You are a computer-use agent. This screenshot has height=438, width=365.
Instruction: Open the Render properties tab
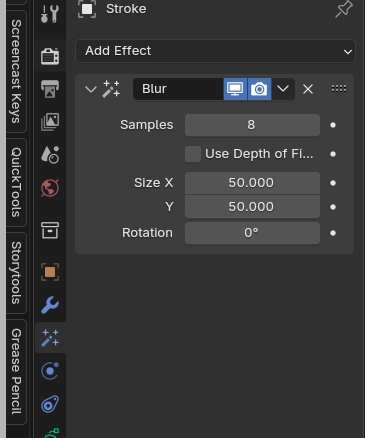click(50, 56)
